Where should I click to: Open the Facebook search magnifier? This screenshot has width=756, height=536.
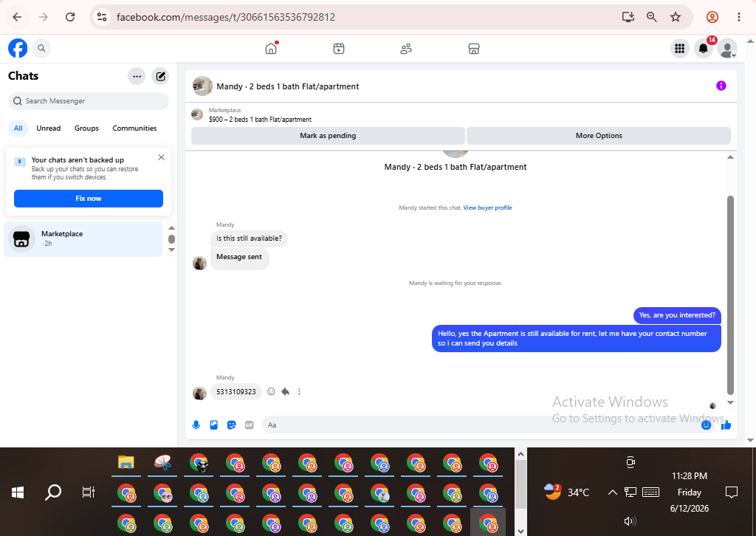pyautogui.click(x=41, y=48)
